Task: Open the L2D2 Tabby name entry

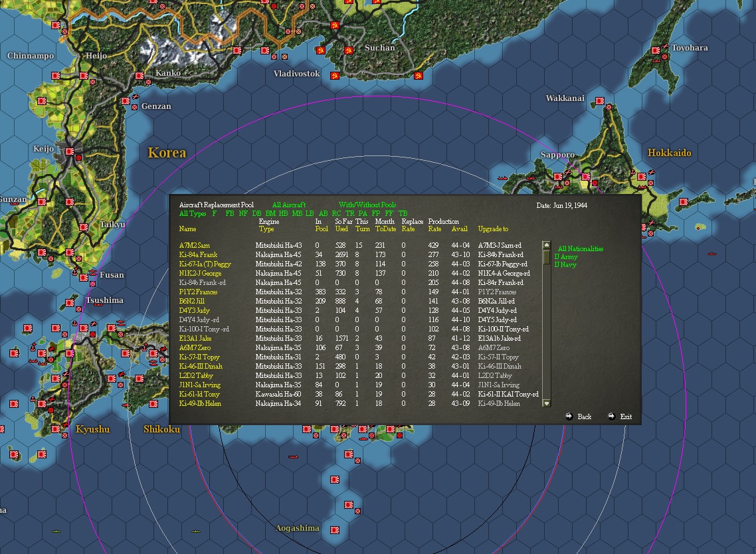Action: (196, 375)
